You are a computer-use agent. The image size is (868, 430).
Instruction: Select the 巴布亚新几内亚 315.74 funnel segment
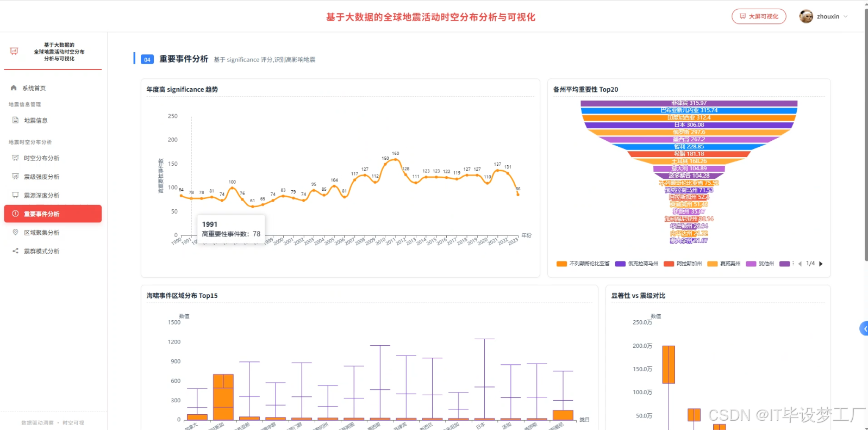point(689,110)
